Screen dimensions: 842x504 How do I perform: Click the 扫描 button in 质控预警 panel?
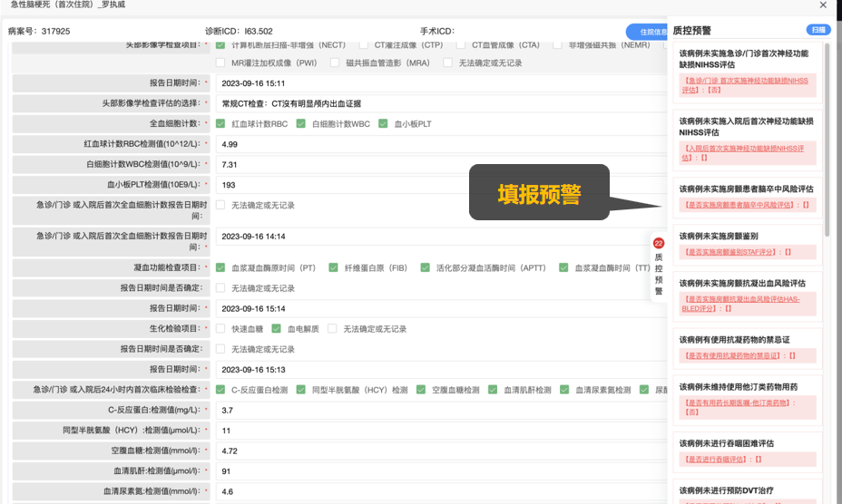[x=819, y=30]
